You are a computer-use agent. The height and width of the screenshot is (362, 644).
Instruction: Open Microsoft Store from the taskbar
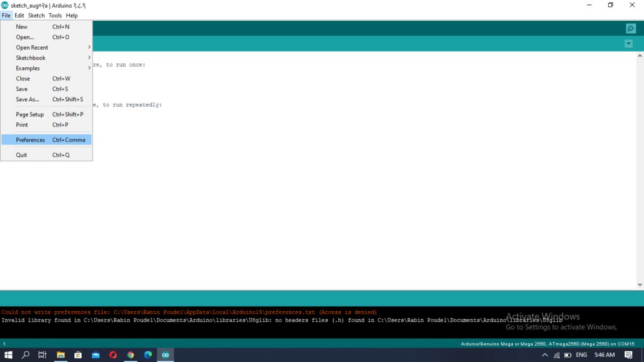(78, 355)
